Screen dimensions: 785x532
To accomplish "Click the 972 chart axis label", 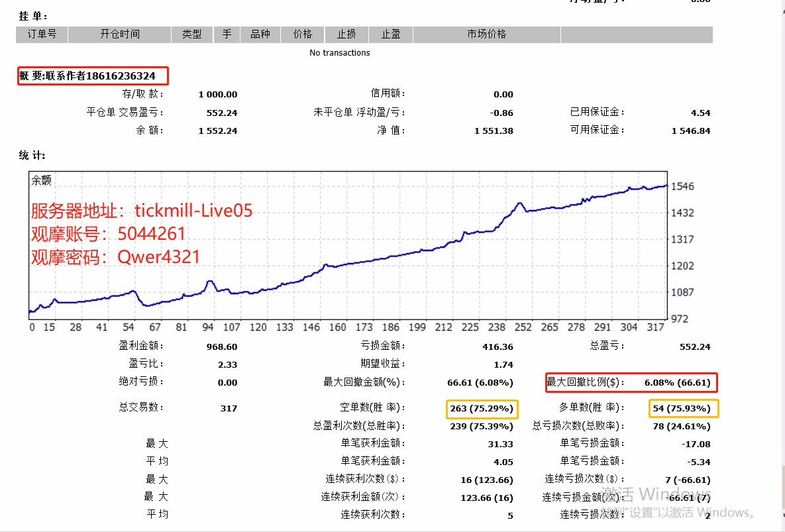I will 680,318.
